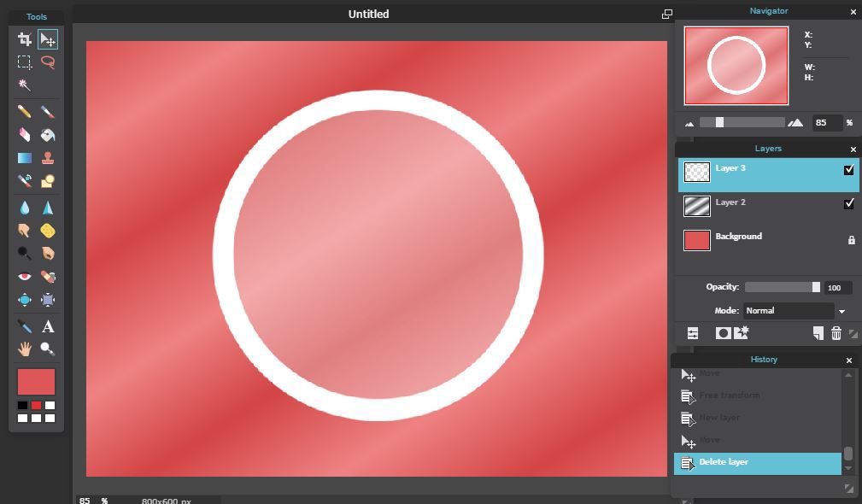This screenshot has width=862, height=504.
Task: Toggle Layer 2 visibility checkbox
Action: pyautogui.click(x=849, y=204)
